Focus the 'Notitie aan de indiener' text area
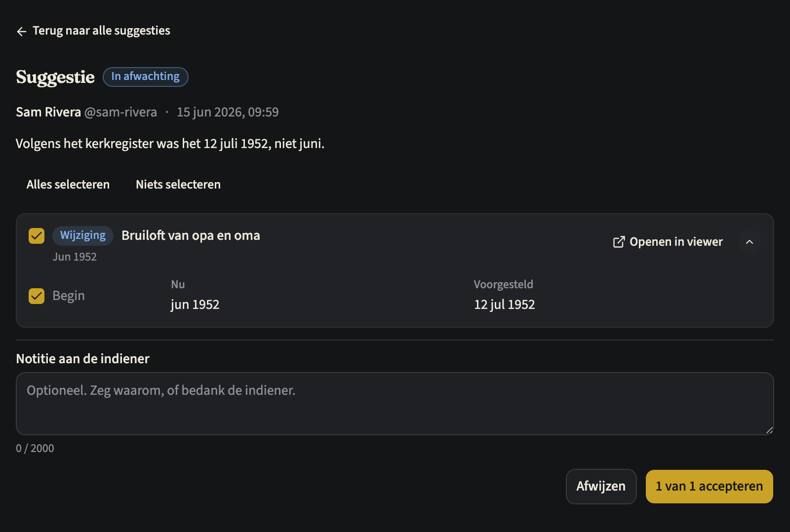Screen dimensions: 790x532 coord(395,404)
